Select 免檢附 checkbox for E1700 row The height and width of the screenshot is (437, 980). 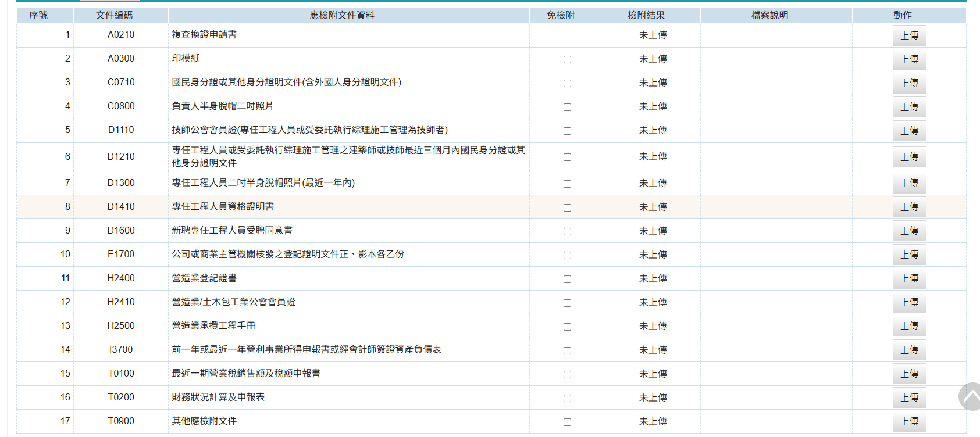[x=567, y=255]
